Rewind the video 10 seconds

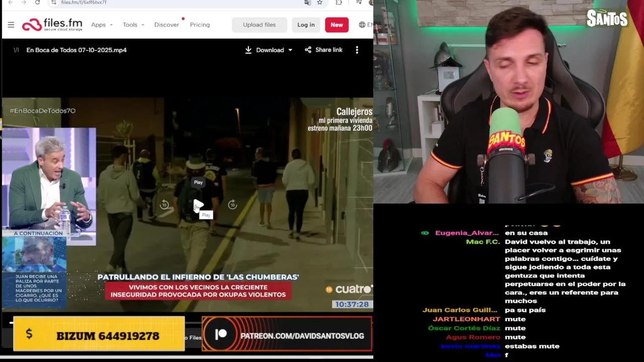click(164, 205)
